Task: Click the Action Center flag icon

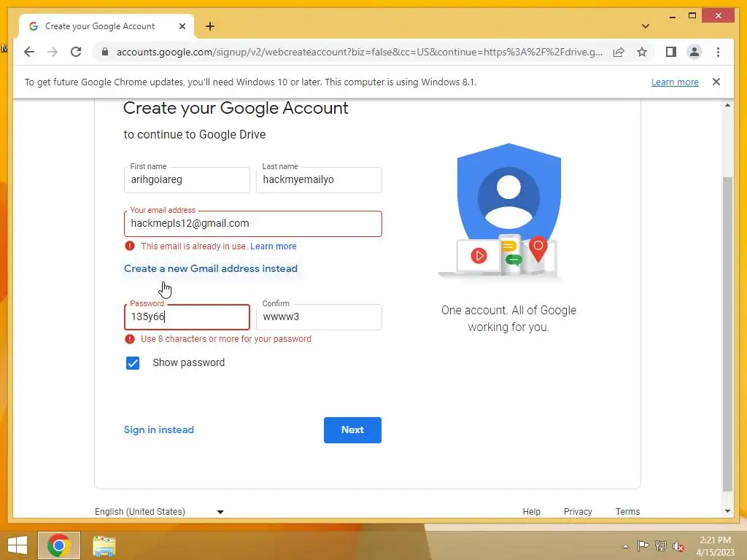Action: pyautogui.click(x=643, y=546)
